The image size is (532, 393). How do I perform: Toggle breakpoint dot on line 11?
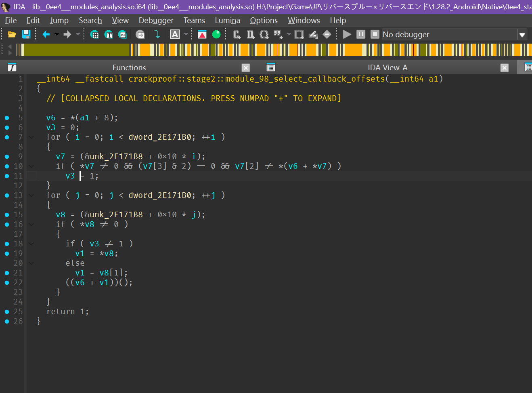click(7, 176)
